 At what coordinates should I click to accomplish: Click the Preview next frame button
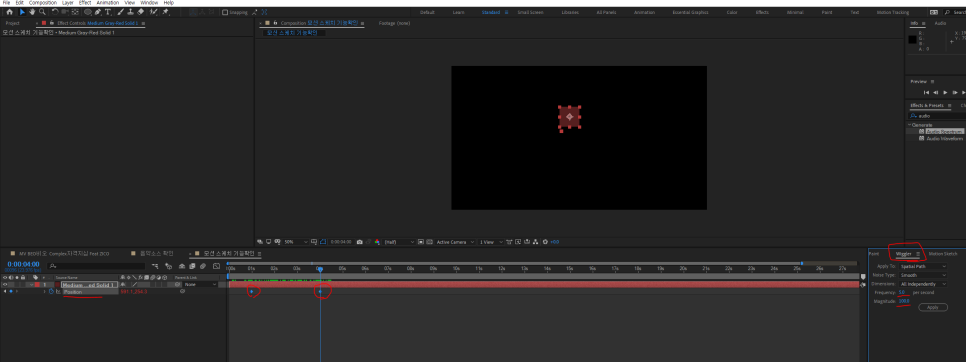(x=954, y=92)
